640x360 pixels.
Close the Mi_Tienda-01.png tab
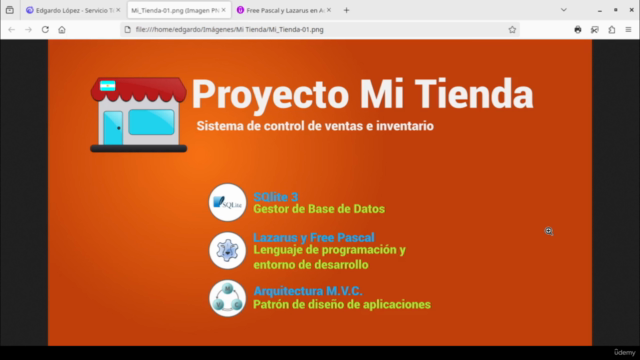(x=223, y=10)
